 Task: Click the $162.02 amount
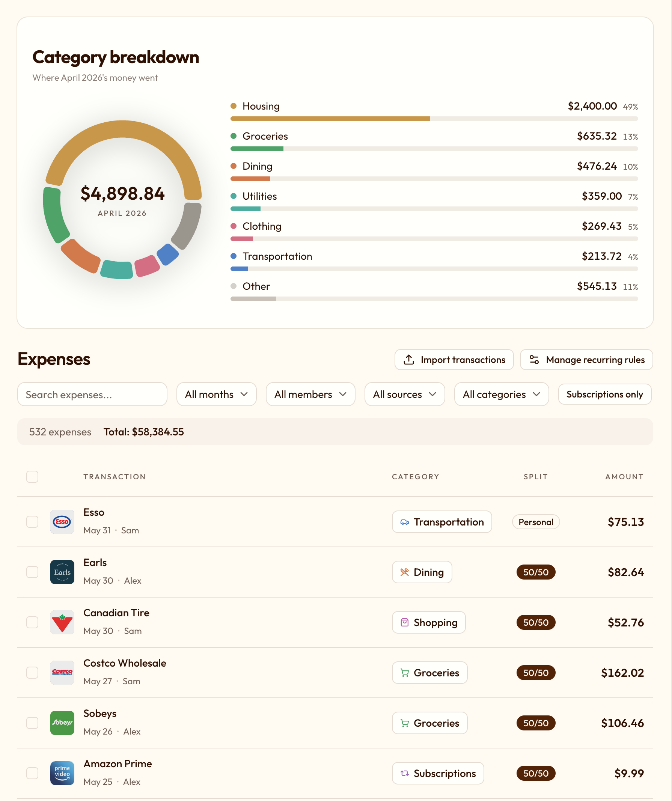pos(623,673)
